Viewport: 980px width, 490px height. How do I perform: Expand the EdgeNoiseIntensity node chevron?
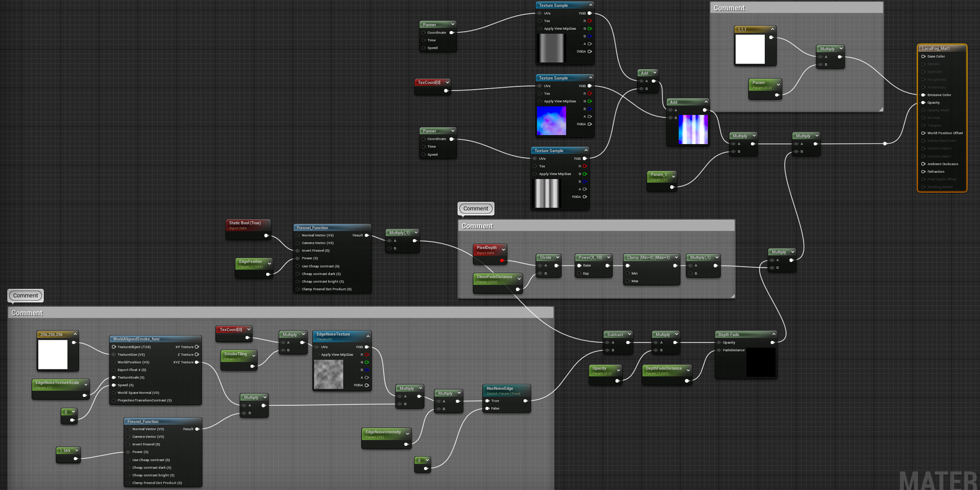coord(407,434)
